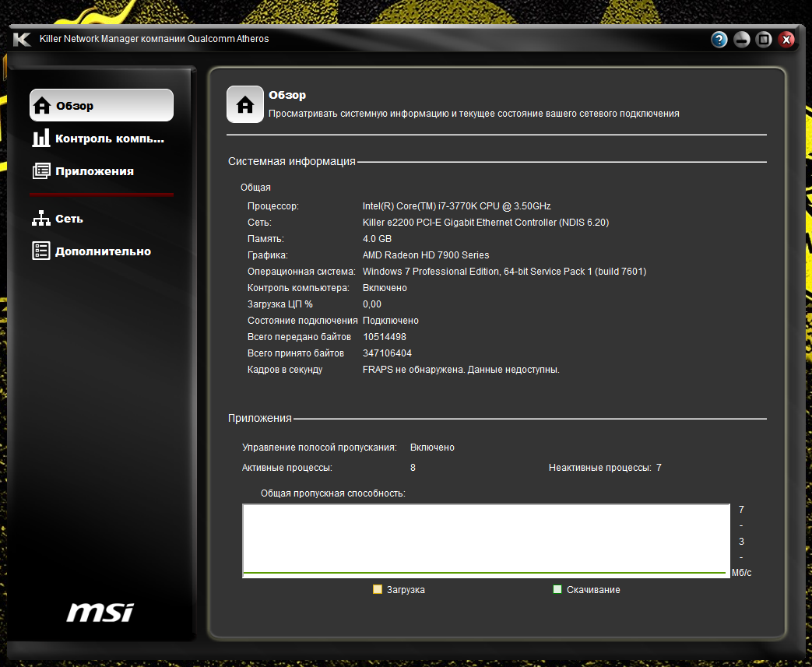This screenshot has height=667, width=812.
Task: Click the Контроль компьютера Включено status
Action: pyautogui.click(x=385, y=288)
